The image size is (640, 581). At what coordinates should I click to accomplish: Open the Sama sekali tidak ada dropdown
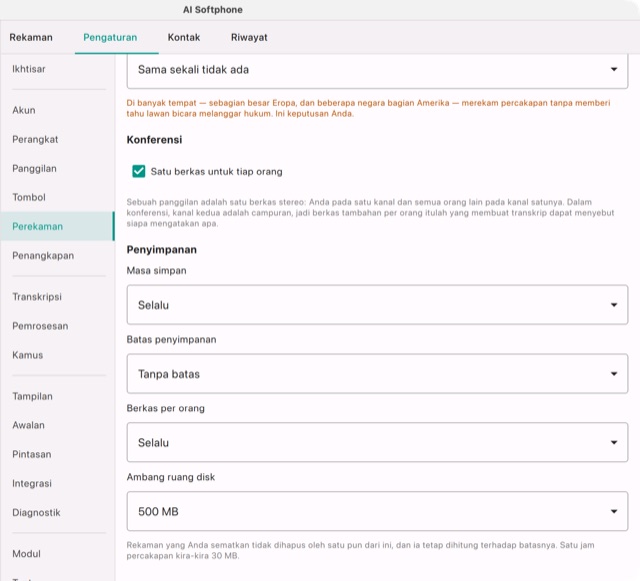[377, 70]
